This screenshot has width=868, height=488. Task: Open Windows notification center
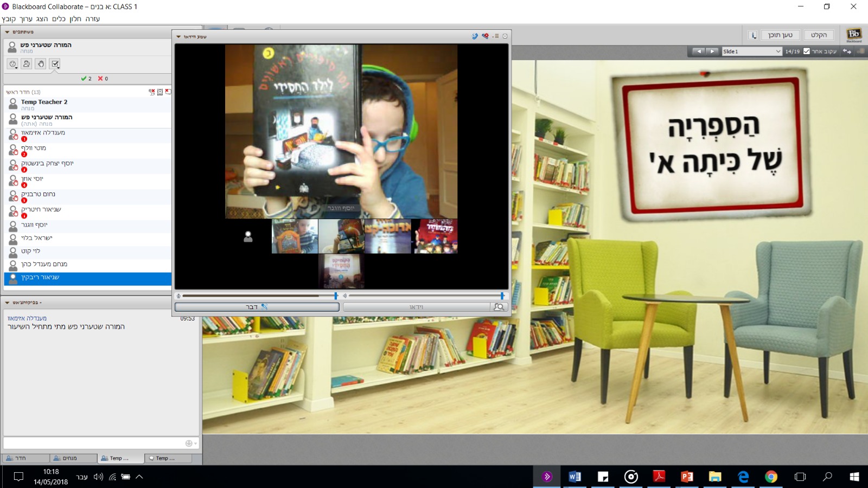click(x=18, y=477)
